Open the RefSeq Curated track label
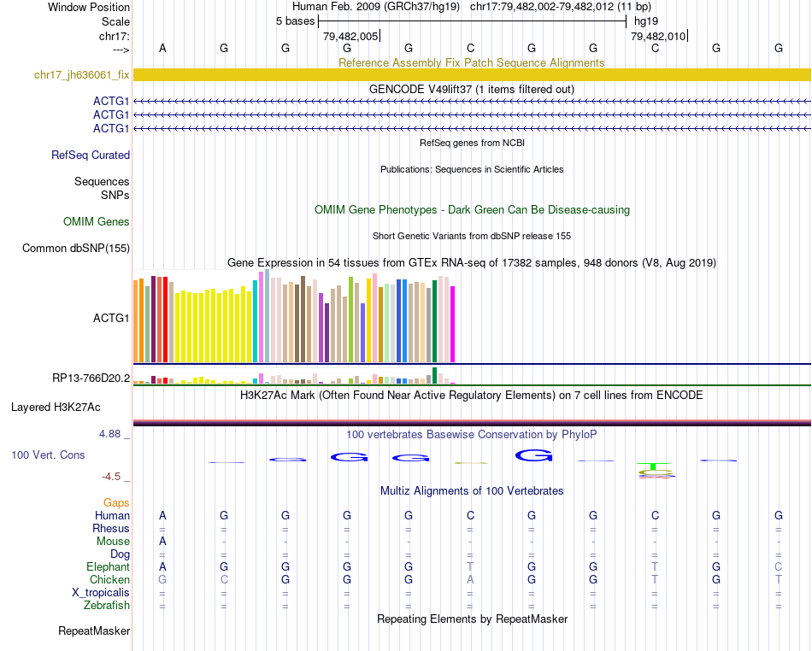This screenshot has height=651, width=812. coord(90,155)
